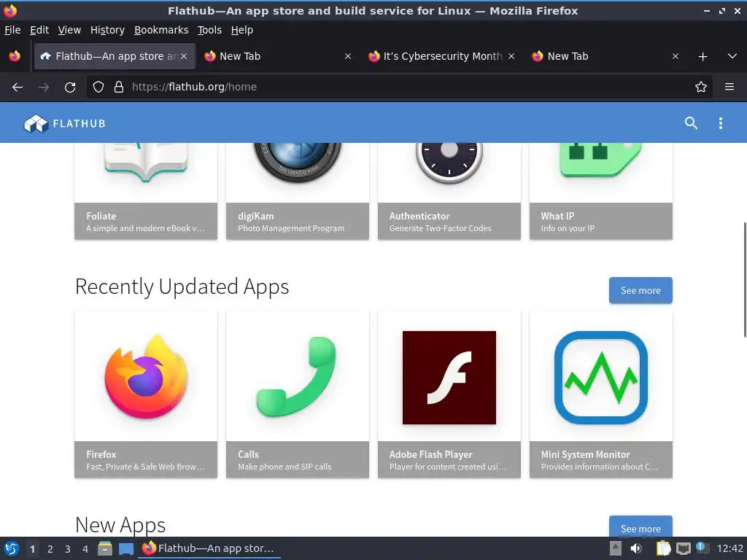Open the Calls green phone icon card
The height and width of the screenshot is (560, 747).
[298, 376]
